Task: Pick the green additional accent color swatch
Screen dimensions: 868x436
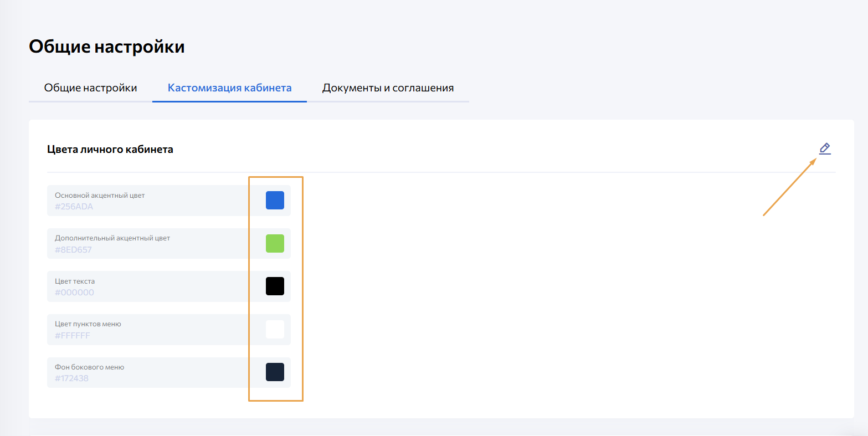Action: point(275,243)
